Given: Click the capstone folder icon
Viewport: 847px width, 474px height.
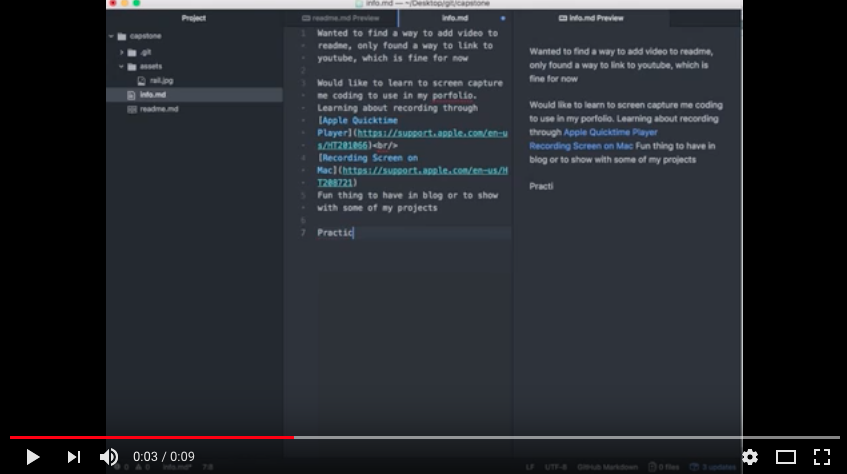Looking at the screenshot, I should click(x=122, y=36).
